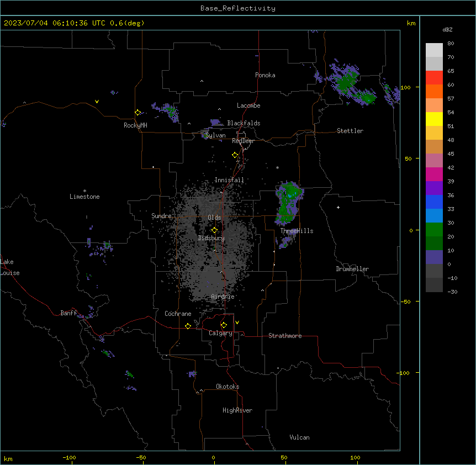Viewport: 476px width, 465px height.
Task: Pick the purple 36-39 dBZ legend swatch
Action: [x=434, y=188]
